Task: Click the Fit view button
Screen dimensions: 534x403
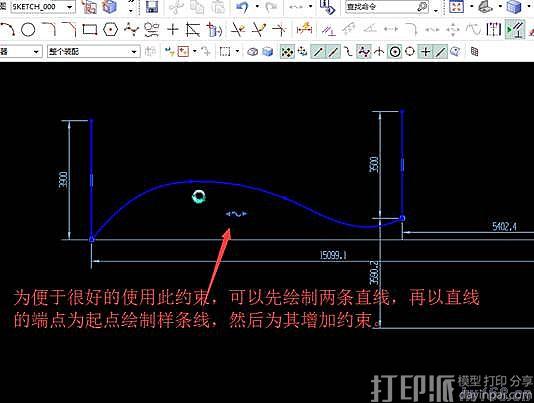Action: (457, 7)
